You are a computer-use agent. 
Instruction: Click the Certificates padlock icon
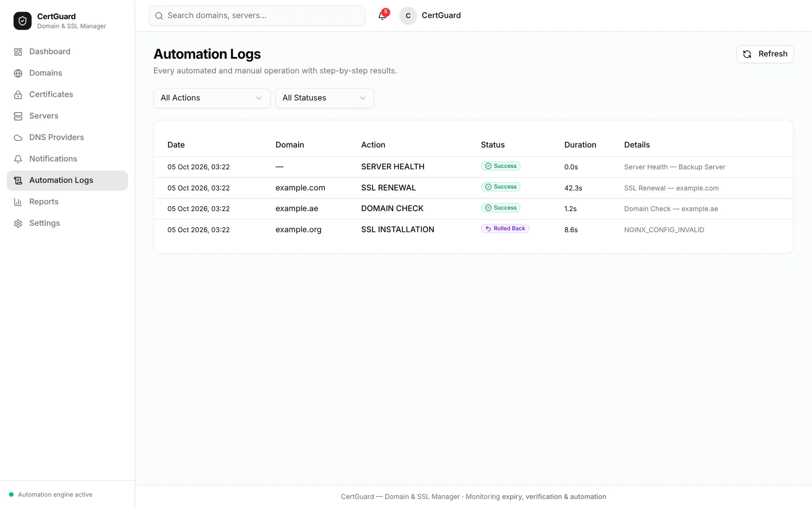point(18,95)
